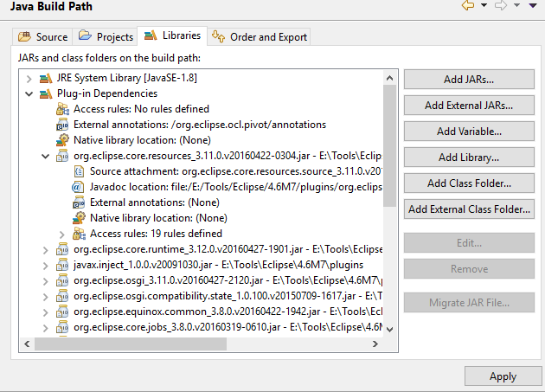The height and width of the screenshot is (392, 545).
Task: Click the org.eclipse.core.resources jar icon
Action: coord(62,156)
